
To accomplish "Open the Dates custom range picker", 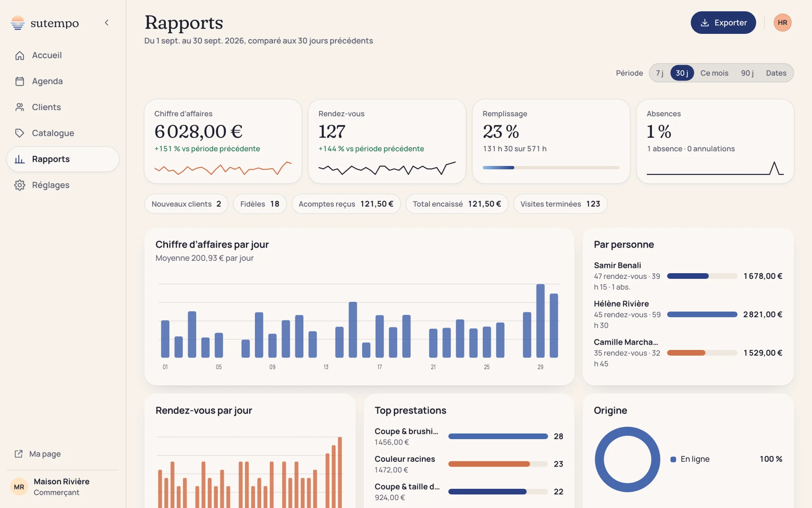I will pyautogui.click(x=776, y=73).
